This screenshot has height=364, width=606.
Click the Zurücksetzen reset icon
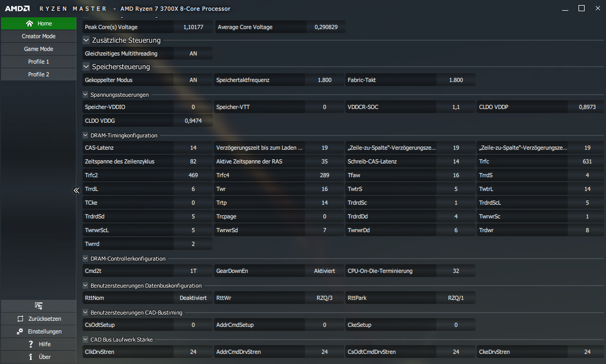[x=20, y=319]
